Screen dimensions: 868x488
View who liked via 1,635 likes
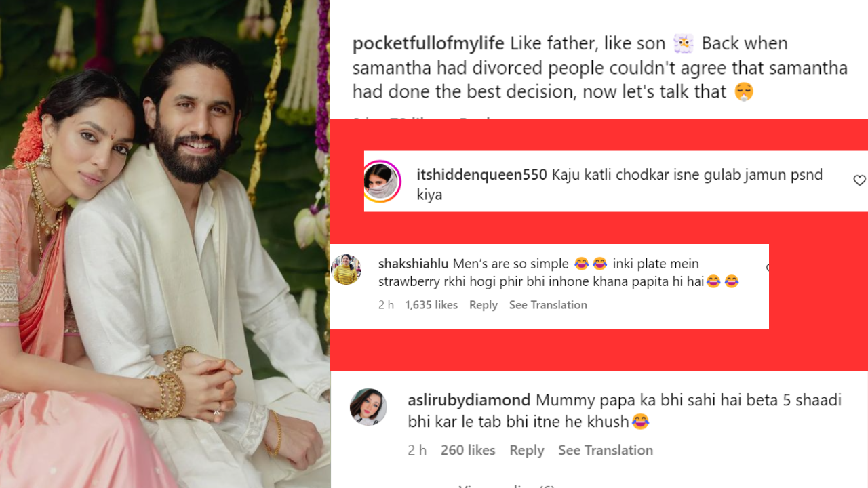(431, 305)
